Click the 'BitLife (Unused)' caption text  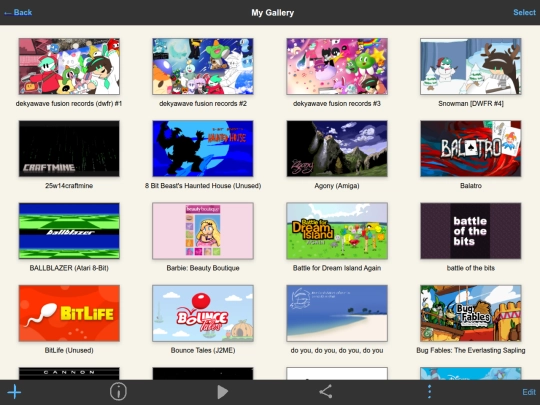(x=69, y=351)
